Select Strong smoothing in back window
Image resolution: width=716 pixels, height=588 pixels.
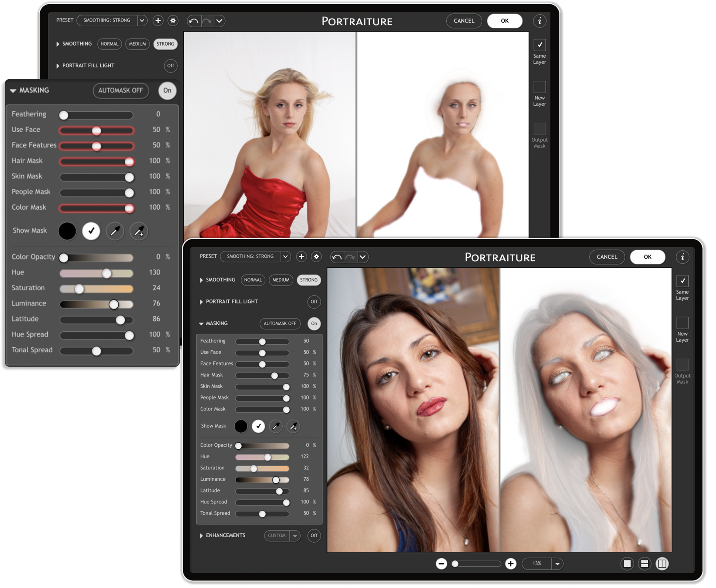click(x=165, y=44)
